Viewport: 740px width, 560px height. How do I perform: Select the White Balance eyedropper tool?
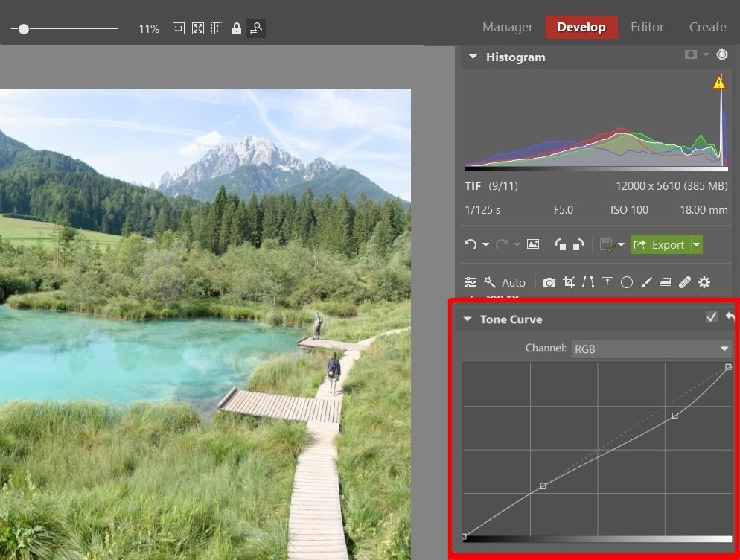click(x=549, y=282)
